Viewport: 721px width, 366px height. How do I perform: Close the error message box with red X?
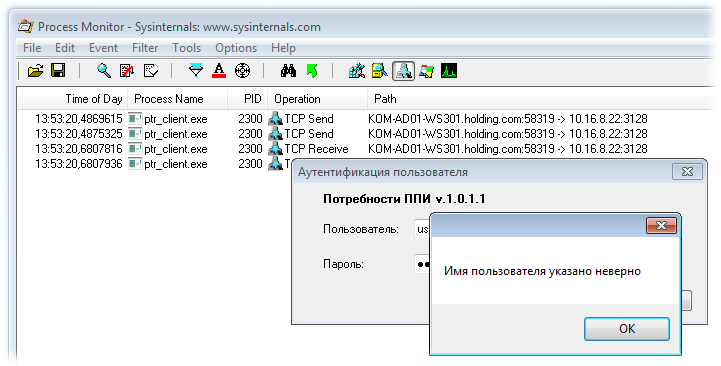point(661,225)
